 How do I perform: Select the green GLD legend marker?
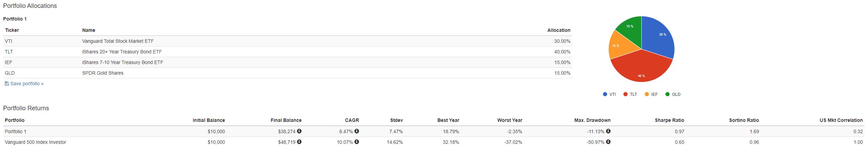667,94
